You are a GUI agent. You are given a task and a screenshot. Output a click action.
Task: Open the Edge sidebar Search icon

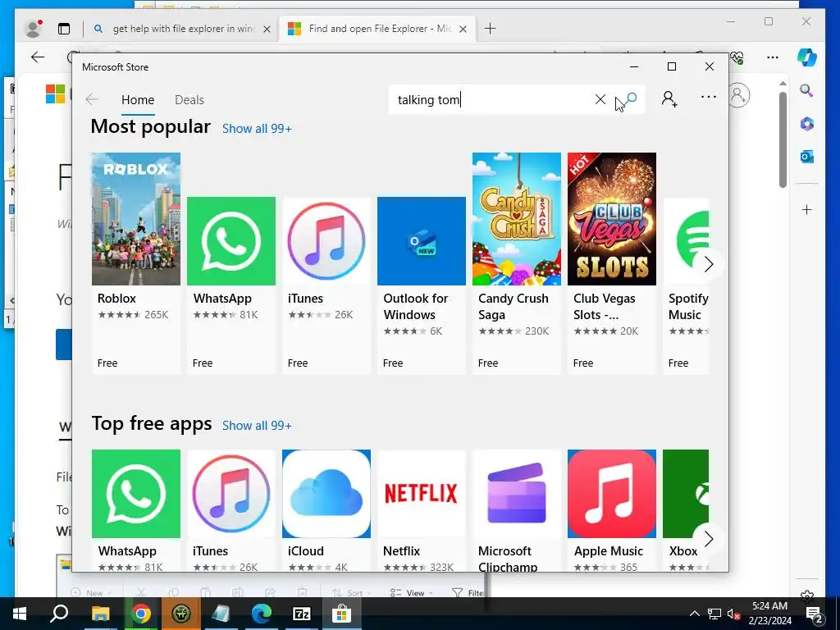pos(806,90)
